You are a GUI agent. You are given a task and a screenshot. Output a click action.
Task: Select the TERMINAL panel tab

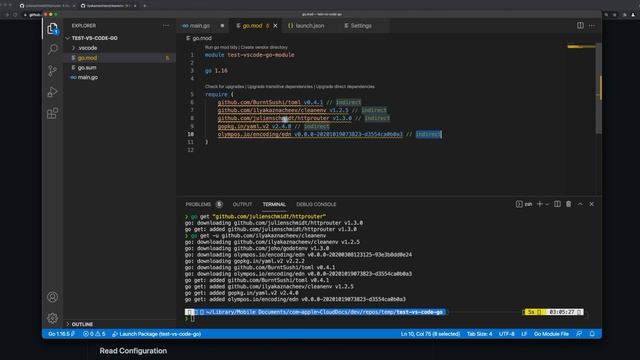pyautogui.click(x=274, y=204)
